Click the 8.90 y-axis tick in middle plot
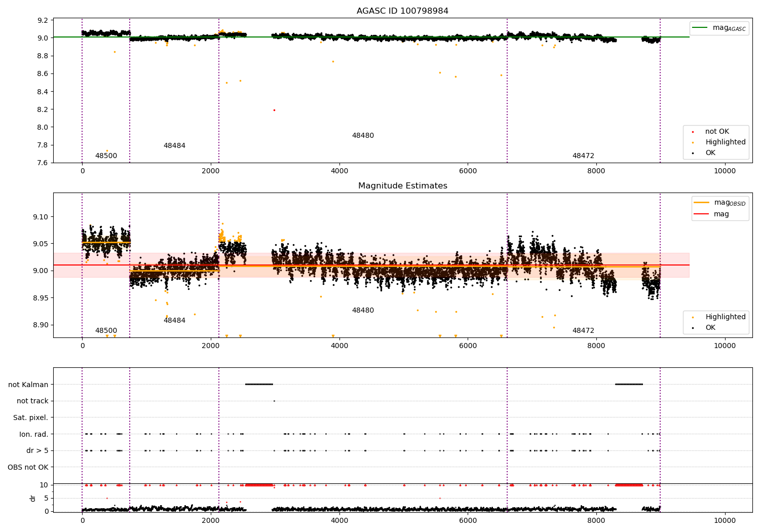 click(x=41, y=325)
